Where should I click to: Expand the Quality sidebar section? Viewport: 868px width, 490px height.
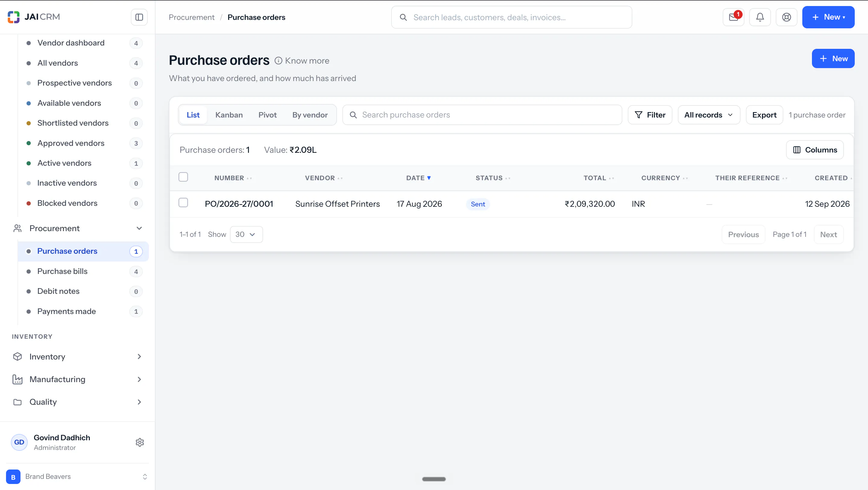139,402
